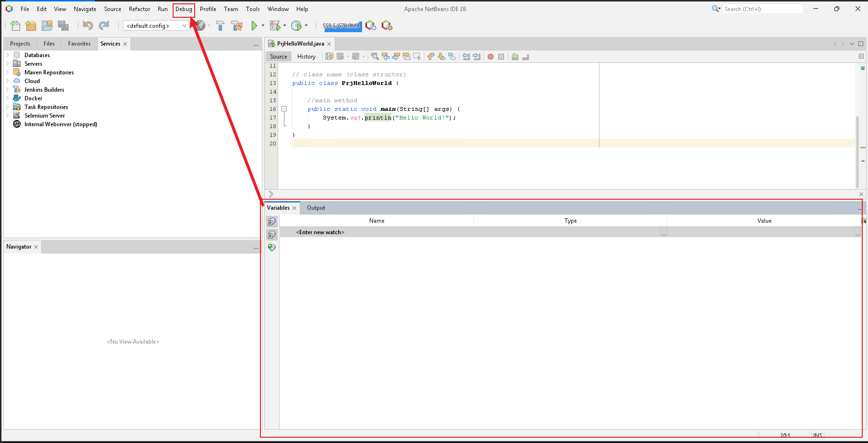868x443 pixels.
Task: Collapse the main method code fold
Action: [x=284, y=109]
